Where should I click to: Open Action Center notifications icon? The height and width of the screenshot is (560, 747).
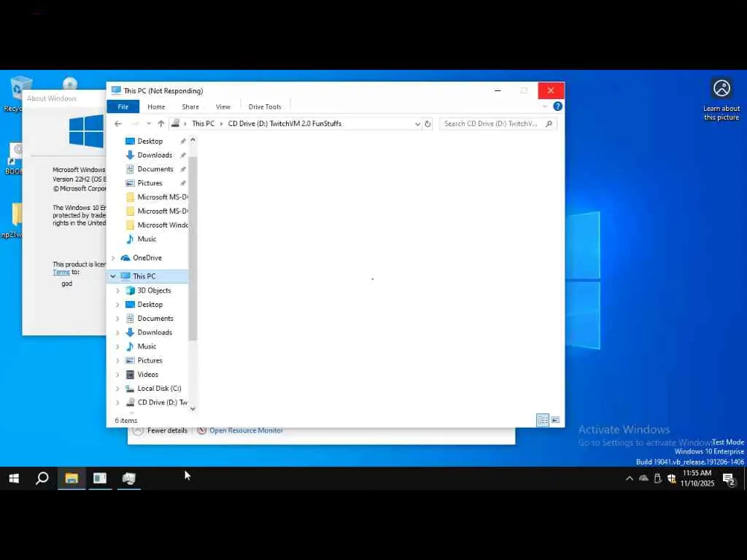click(729, 478)
